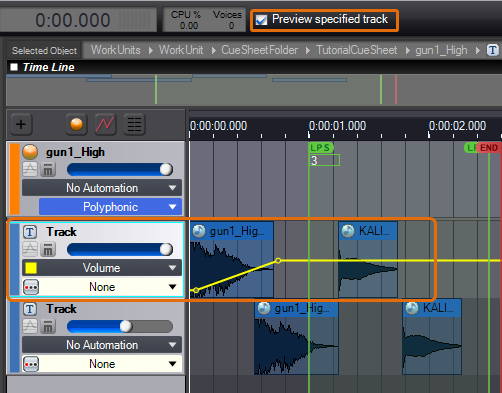
Task: Expand the arrow after CueSheetFolder breadcrumb
Action: [x=308, y=51]
